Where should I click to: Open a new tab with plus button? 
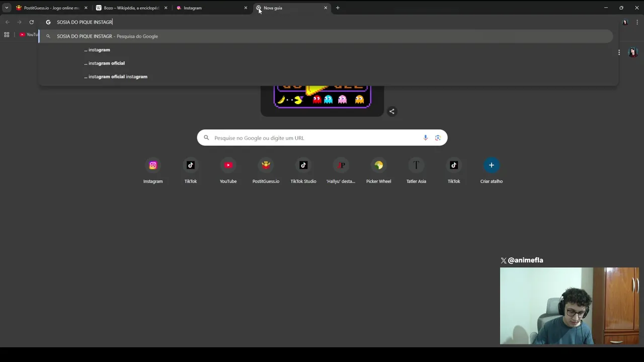[338, 8]
